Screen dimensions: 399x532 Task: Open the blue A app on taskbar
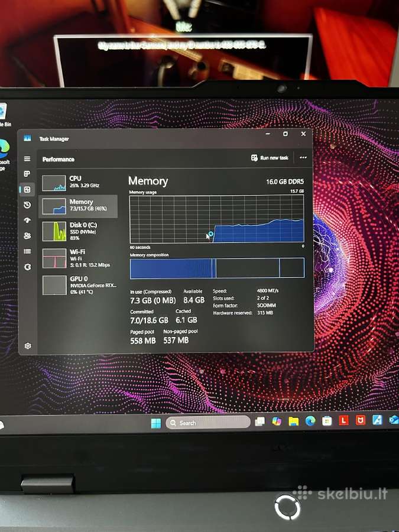coord(377,420)
